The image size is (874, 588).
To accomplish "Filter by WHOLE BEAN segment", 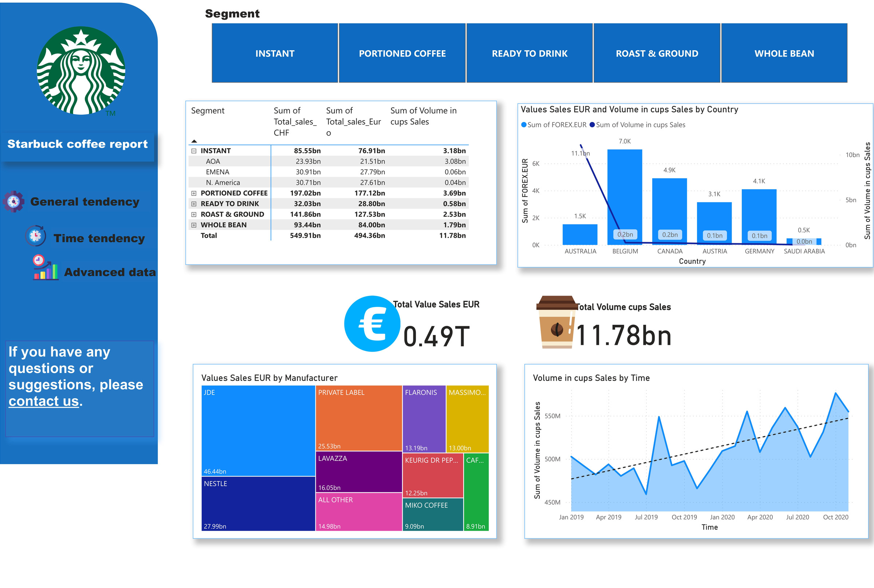I will click(x=784, y=53).
